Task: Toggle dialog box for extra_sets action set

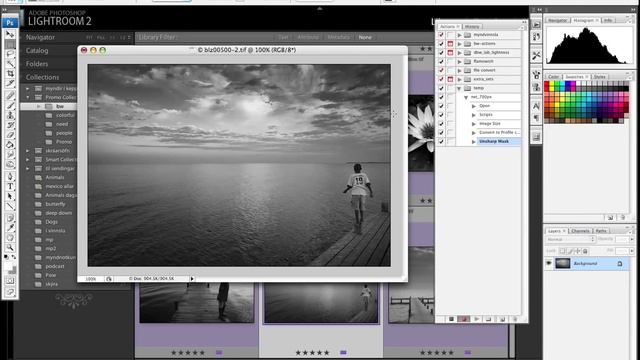Action: tap(450, 79)
